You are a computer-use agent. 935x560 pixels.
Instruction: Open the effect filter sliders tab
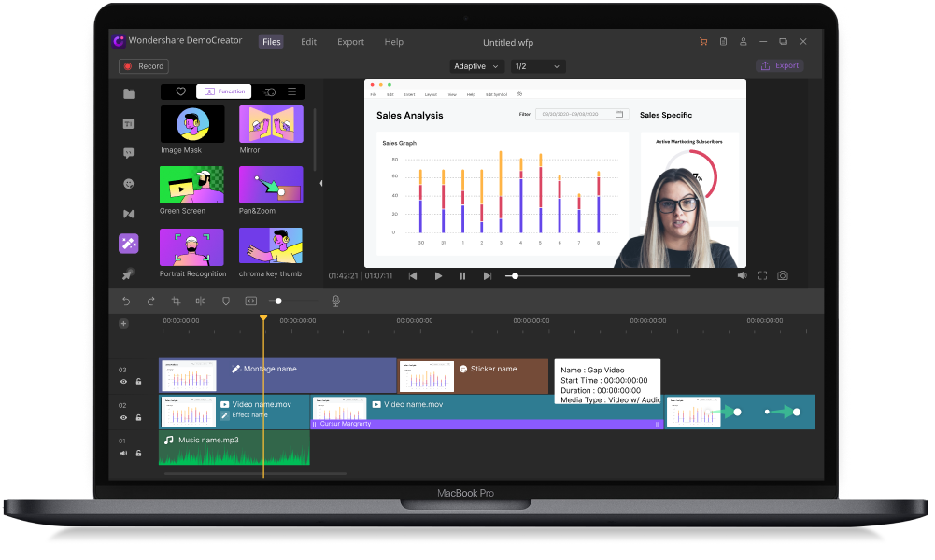[x=269, y=91]
